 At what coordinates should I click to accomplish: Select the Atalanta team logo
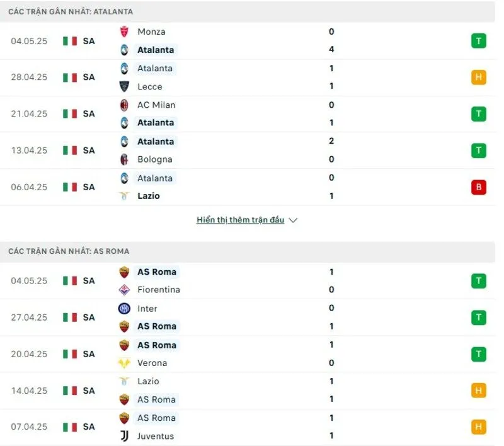coord(125,50)
